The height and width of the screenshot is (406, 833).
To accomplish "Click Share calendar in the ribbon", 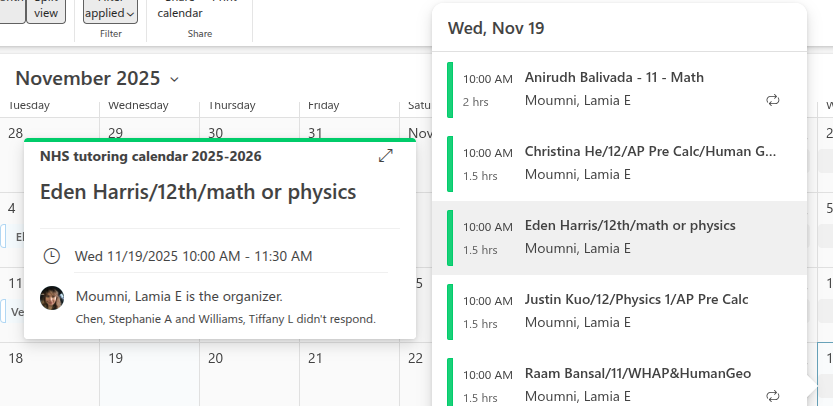I will point(180,12).
